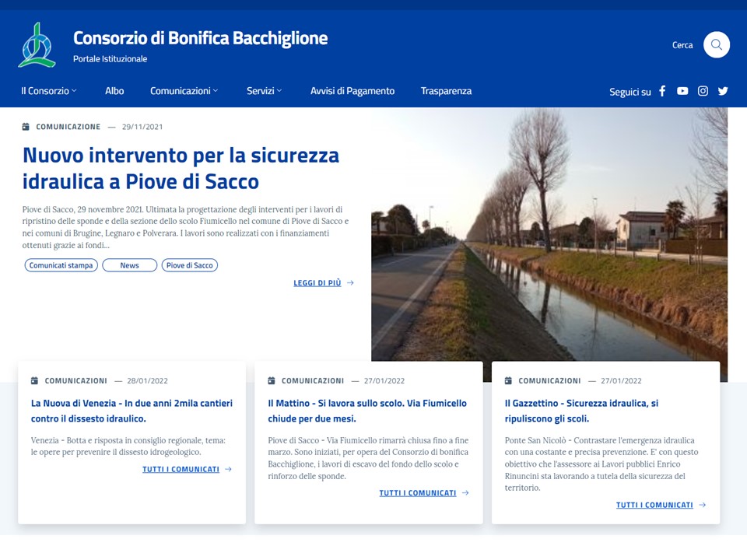The width and height of the screenshot is (747, 560).
Task: Visit the Instagram profile icon
Action: tap(703, 91)
